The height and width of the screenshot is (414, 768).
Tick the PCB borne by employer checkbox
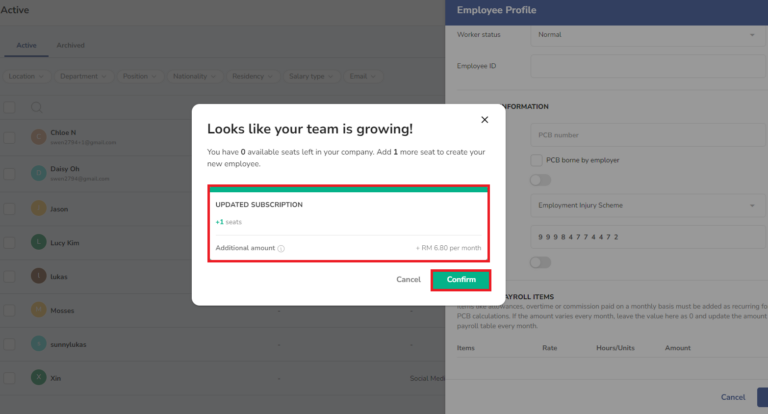point(536,160)
